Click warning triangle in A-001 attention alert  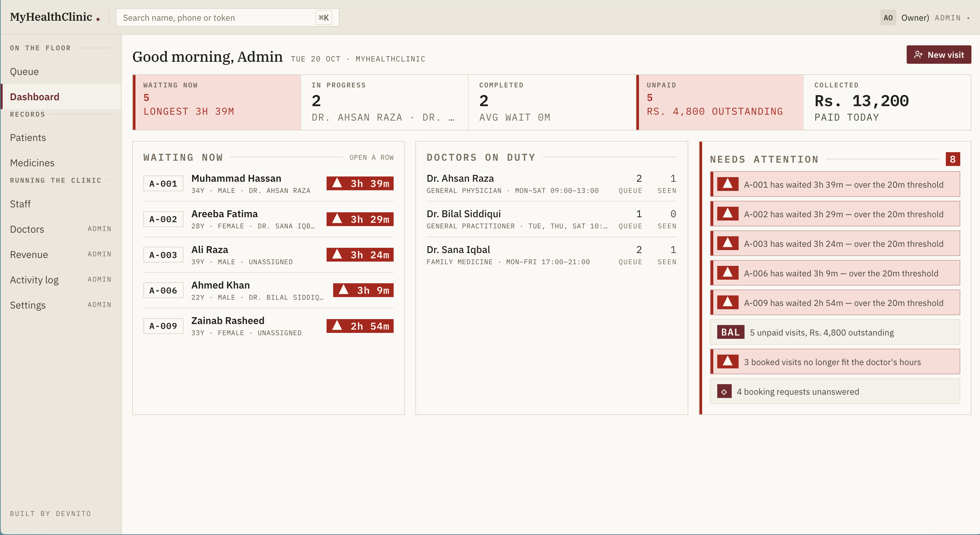(x=727, y=184)
